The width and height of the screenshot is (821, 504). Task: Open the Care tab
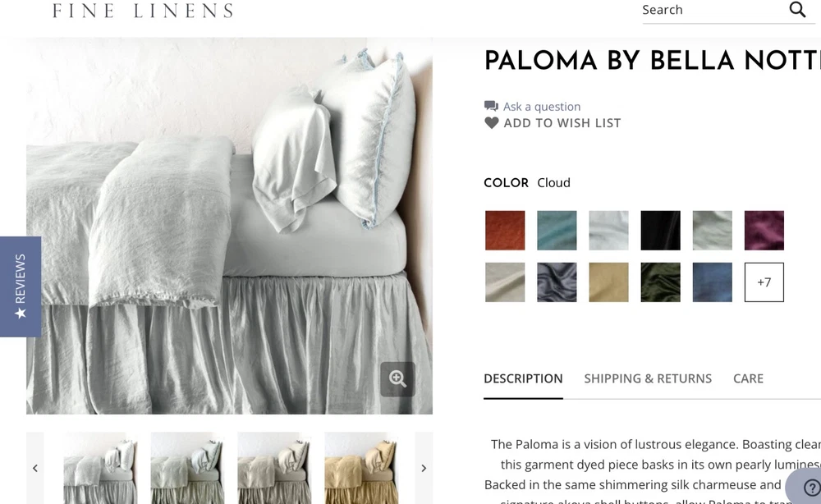748,378
